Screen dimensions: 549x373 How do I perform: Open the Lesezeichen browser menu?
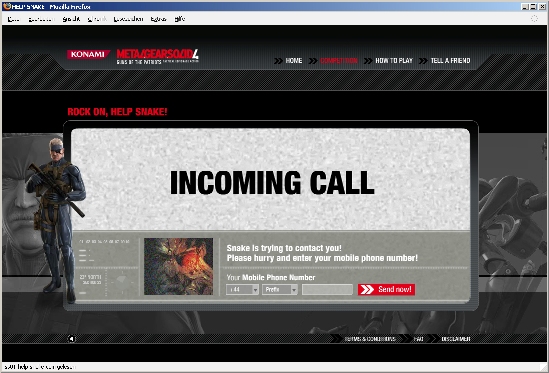pyautogui.click(x=128, y=19)
